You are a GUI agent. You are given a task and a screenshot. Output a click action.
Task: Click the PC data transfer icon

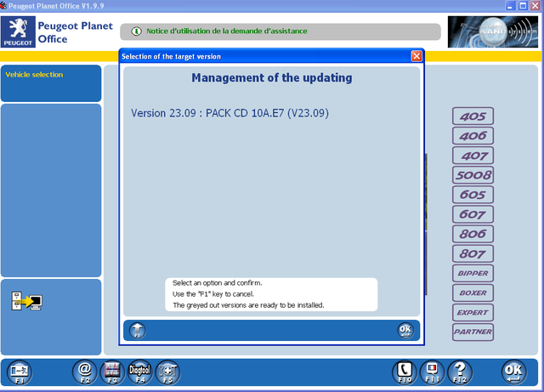point(26,301)
